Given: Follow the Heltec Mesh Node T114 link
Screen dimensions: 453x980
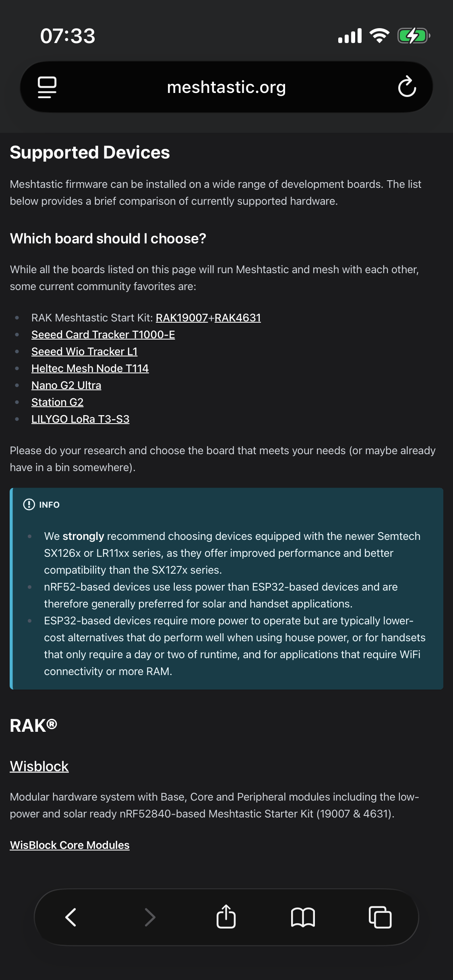Looking at the screenshot, I should [x=90, y=369].
